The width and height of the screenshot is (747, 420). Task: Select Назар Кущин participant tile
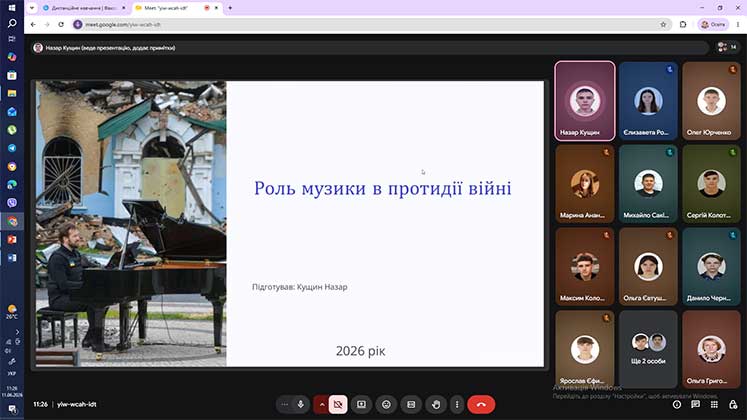point(585,100)
